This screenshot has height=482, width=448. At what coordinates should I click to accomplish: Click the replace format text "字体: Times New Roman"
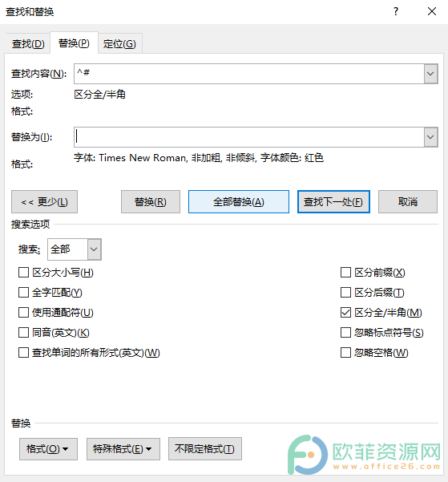pos(131,158)
